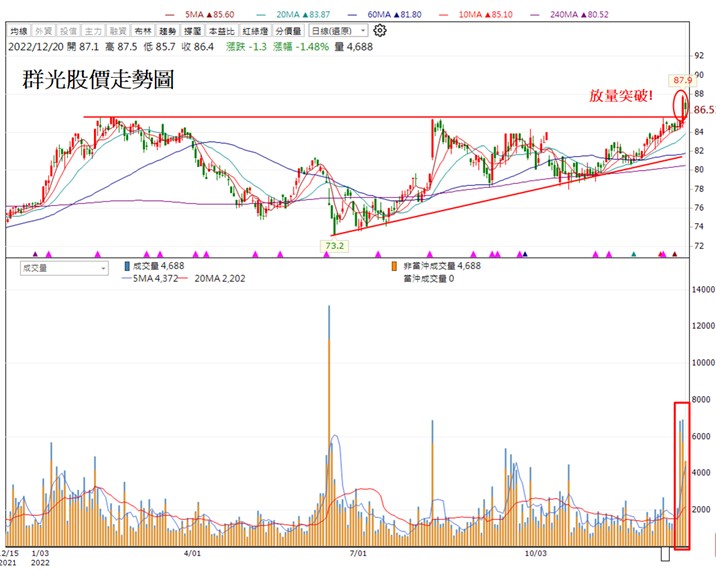The width and height of the screenshot is (716, 577).
Task: Toggle the 趨勢 trend line display
Action: point(168,31)
